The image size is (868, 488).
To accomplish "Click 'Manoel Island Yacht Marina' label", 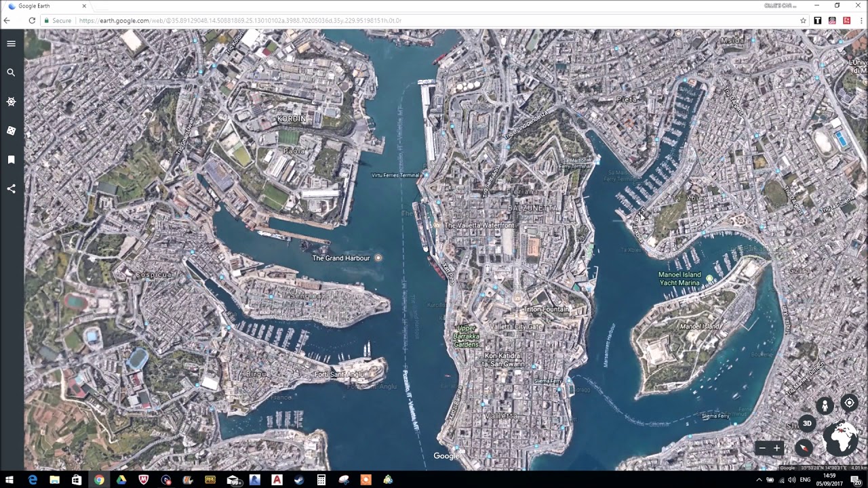I will click(679, 279).
